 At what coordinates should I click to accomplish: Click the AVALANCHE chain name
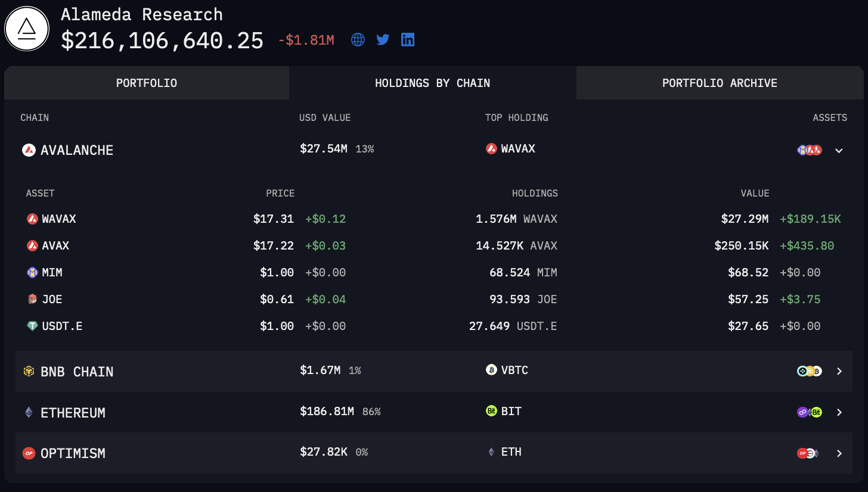[x=77, y=150]
